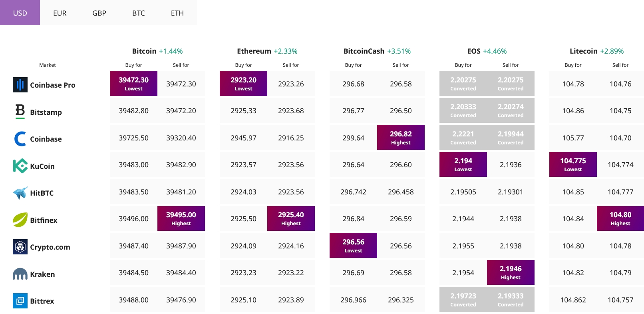The height and width of the screenshot is (314, 644).
Task: Click the Coinbase blue C logo
Action: coord(20,139)
